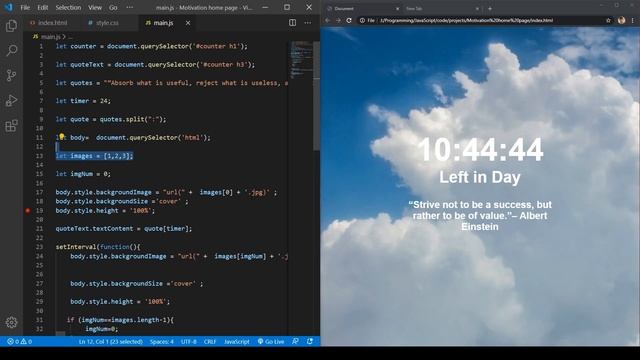Click line 23 setInterval(function(){
Viewport: 640px width, 360px height.
98,247
